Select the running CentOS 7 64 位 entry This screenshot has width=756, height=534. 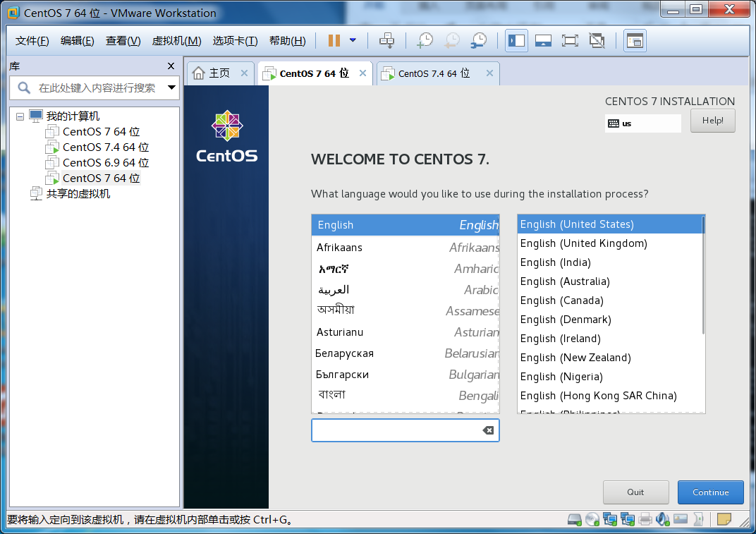pyautogui.click(x=92, y=178)
